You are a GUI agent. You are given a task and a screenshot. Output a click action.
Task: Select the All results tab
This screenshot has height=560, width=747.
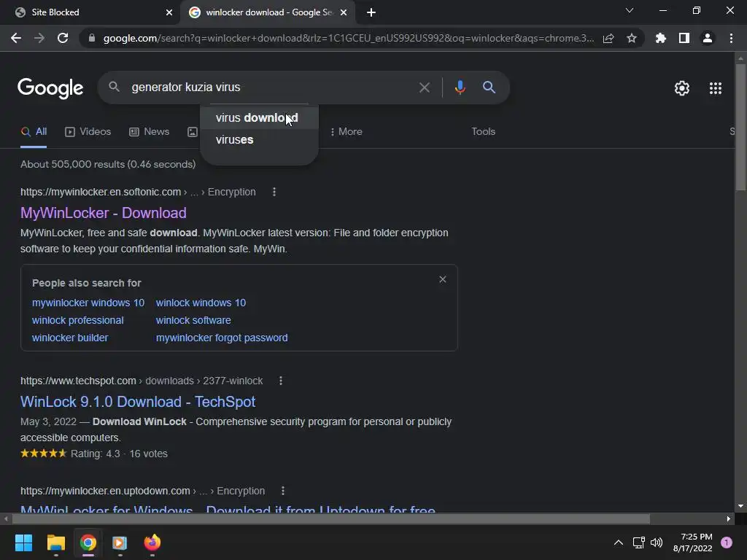tap(34, 132)
